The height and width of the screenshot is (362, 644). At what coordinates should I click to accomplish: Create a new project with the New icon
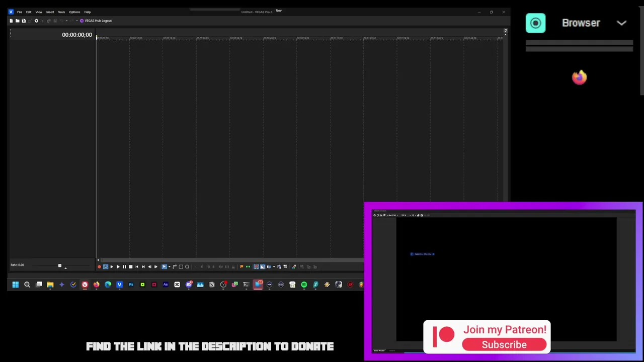click(x=11, y=21)
